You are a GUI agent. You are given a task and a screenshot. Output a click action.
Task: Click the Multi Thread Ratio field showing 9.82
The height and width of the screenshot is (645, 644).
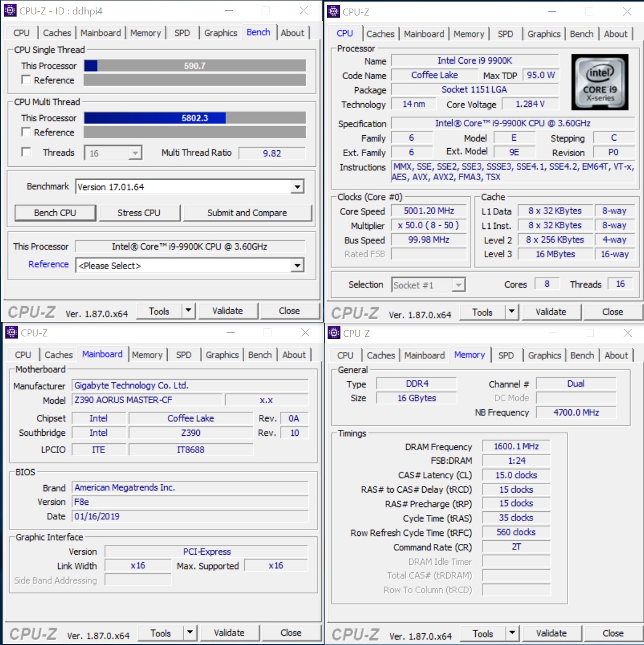(x=272, y=153)
